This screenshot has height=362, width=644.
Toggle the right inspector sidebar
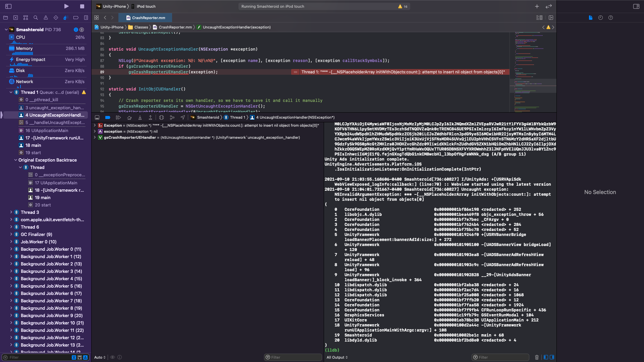click(x=636, y=6)
